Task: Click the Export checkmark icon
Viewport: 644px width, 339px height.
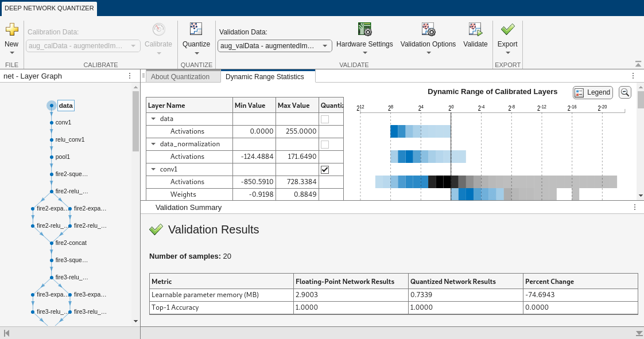Action: point(507,29)
